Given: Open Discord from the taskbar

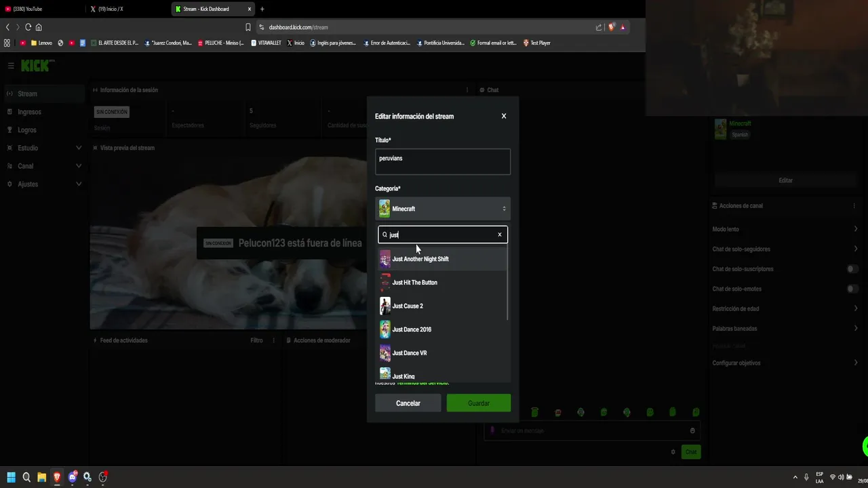Looking at the screenshot, I should pos(73,477).
